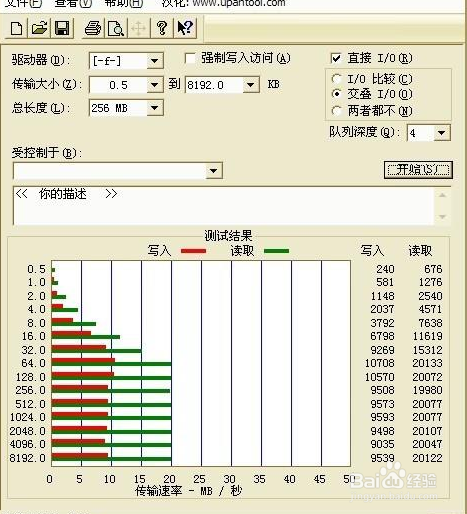Click the 传输速率 - MB / 秒 axis label

tap(189, 491)
